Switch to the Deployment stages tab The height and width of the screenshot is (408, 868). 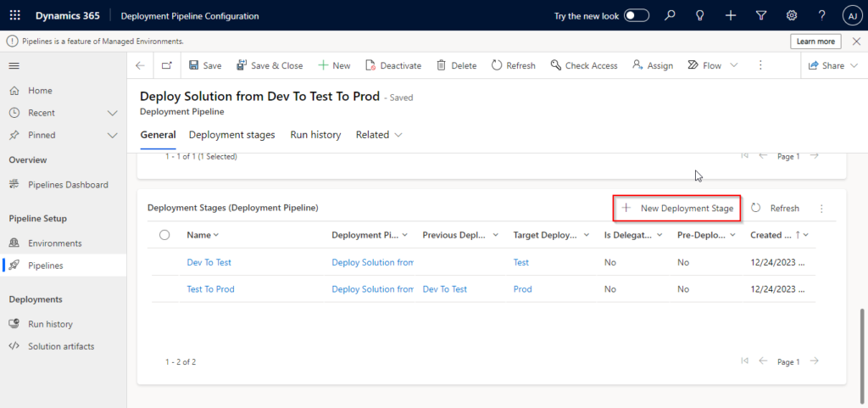[x=231, y=135]
